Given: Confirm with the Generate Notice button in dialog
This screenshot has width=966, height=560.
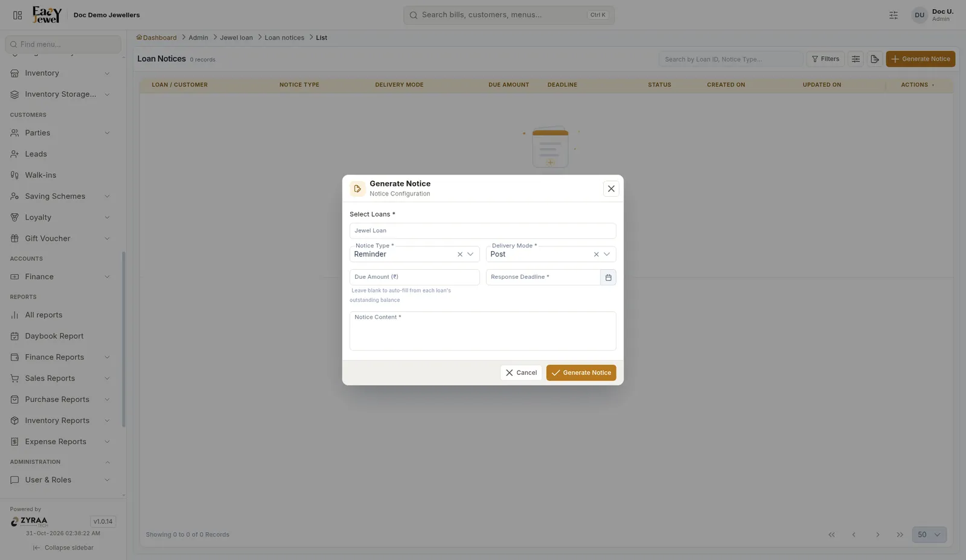Looking at the screenshot, I should pos(581,373).
